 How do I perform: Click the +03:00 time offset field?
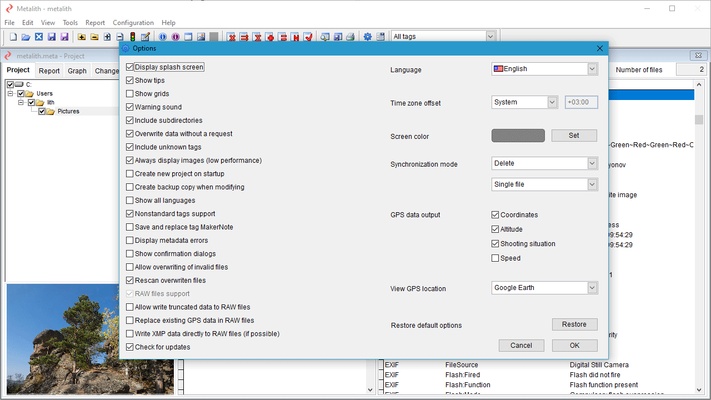click(x=581, y=102)
